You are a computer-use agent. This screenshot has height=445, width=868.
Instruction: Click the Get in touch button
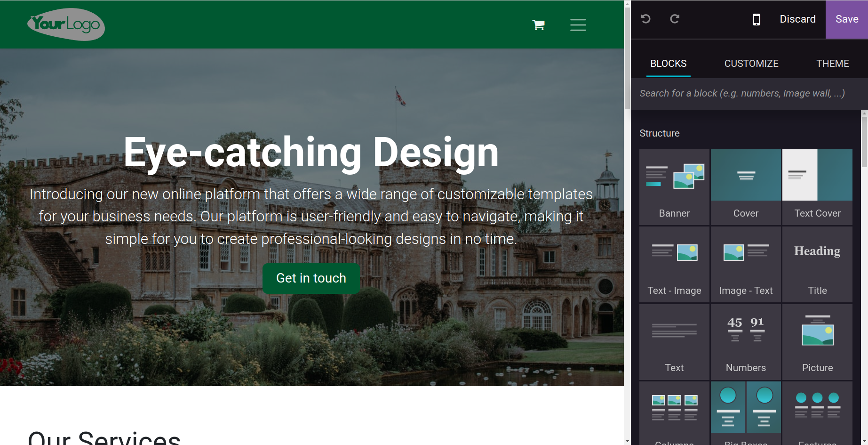click(311, 278)
